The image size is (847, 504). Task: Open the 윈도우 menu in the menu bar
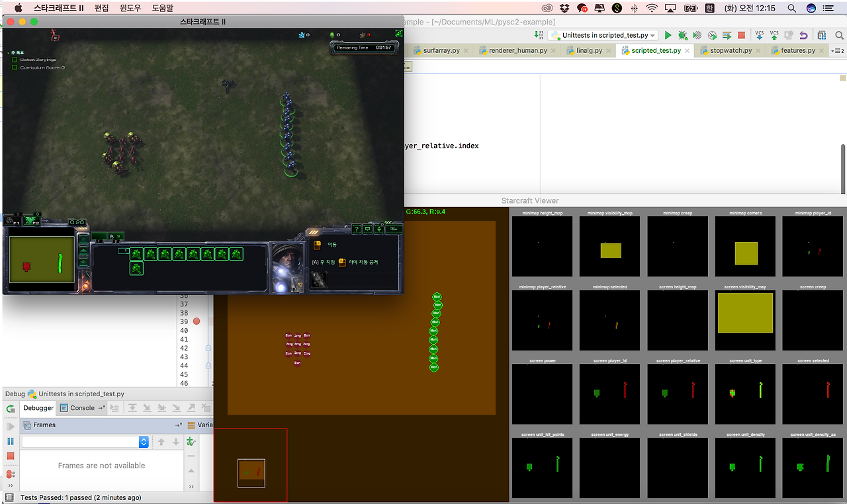pyautogui.click(x=130, y=8)
